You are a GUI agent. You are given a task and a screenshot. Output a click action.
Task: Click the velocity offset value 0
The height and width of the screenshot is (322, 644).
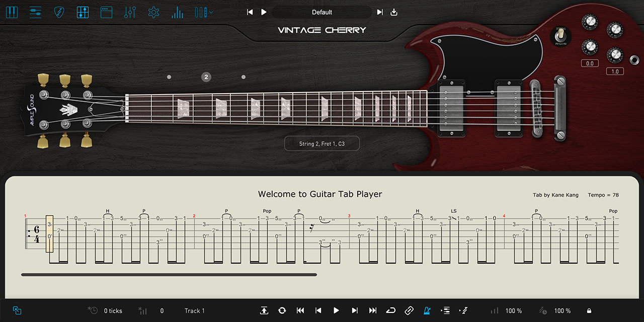pos(162,311)
